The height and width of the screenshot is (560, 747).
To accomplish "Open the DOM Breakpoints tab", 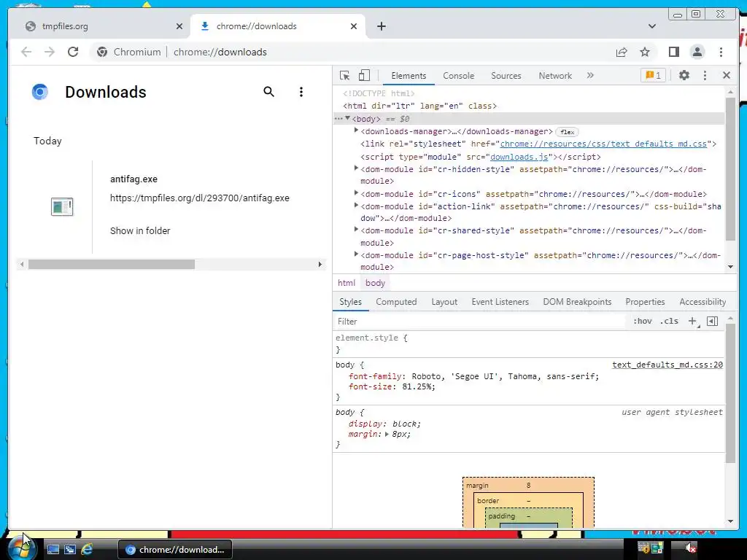I will (x=577, y=302).
